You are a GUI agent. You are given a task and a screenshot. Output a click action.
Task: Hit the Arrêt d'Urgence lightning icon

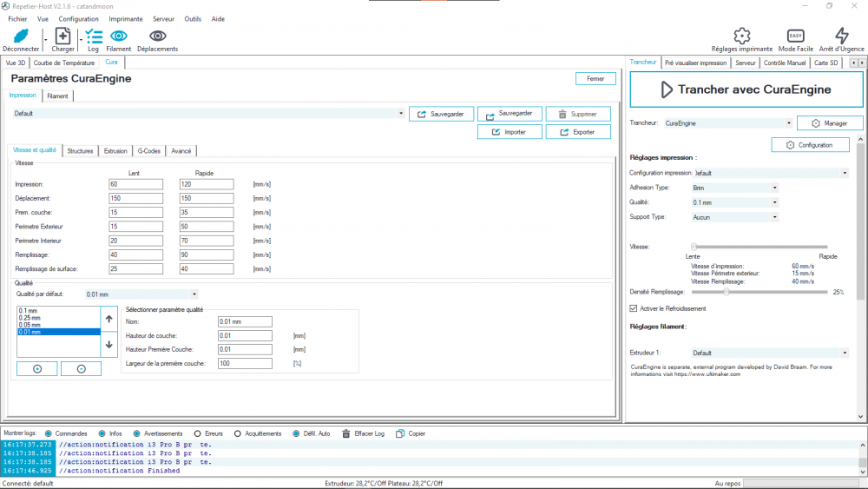(x=841, y=36)
